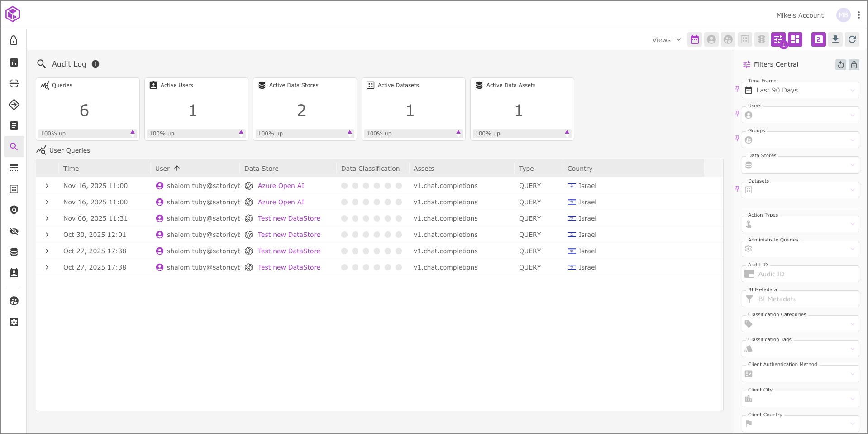Viewport: 868px width, 434px height.
Task: Click the lock icon in Filters Central
Action: [854, 65]
